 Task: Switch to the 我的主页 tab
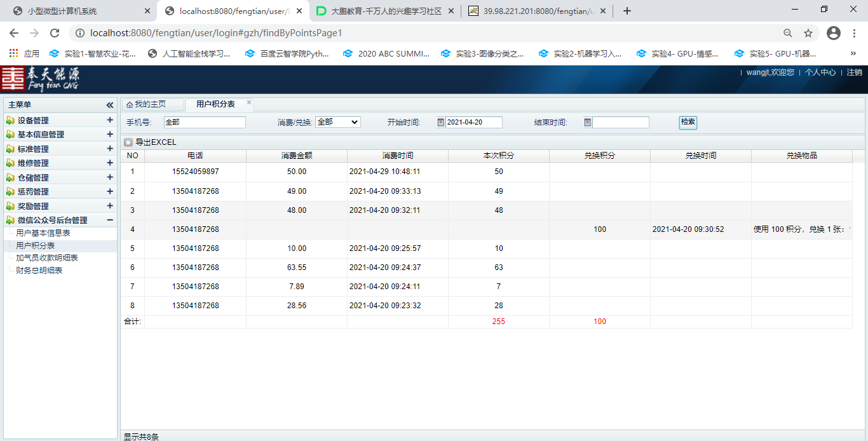(x=150, y=104)
